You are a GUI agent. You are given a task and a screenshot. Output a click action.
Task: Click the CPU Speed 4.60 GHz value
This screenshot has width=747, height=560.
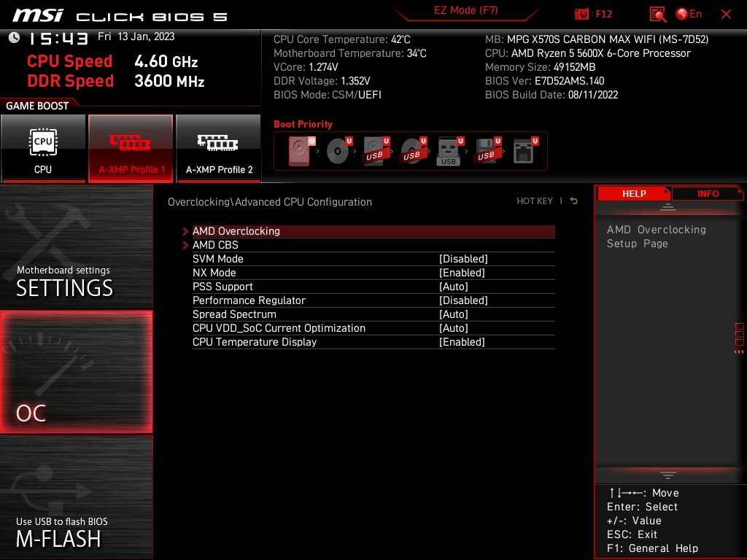[166, 61]
